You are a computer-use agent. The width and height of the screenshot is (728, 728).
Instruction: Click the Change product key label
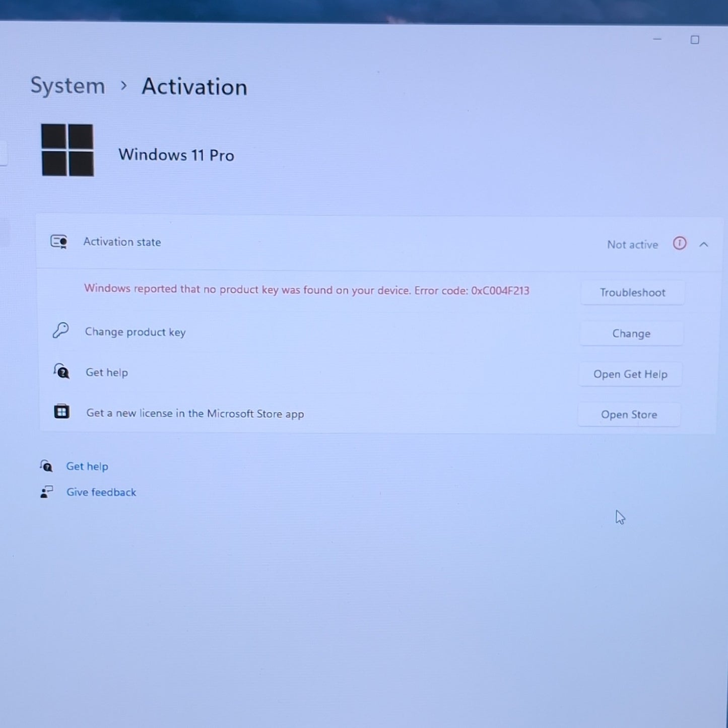click(x=135, y=332)
